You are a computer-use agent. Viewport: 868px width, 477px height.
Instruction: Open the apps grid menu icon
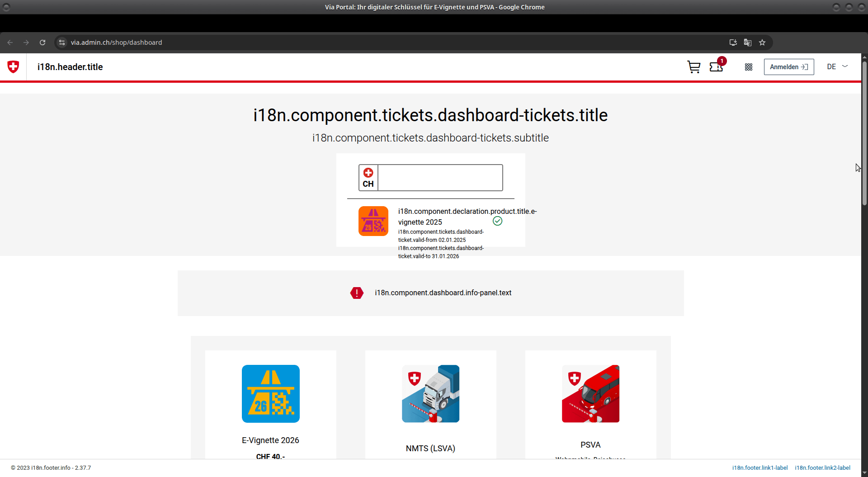pyautogui.click(x=749, y=67)
